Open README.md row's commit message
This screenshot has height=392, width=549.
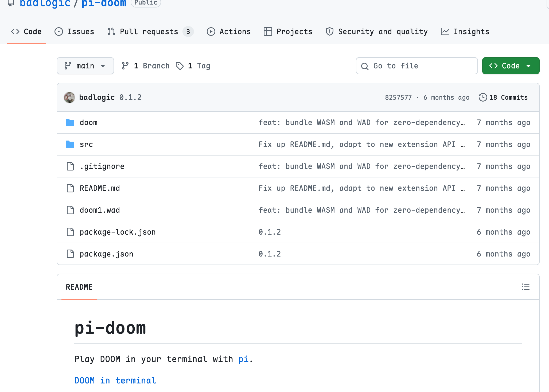click(x=362, y=188)
